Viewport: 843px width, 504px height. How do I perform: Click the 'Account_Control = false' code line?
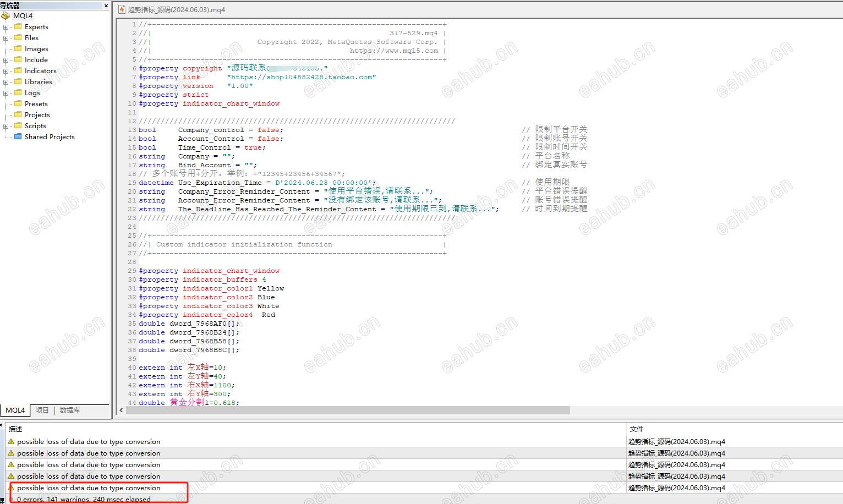point(211,139)
